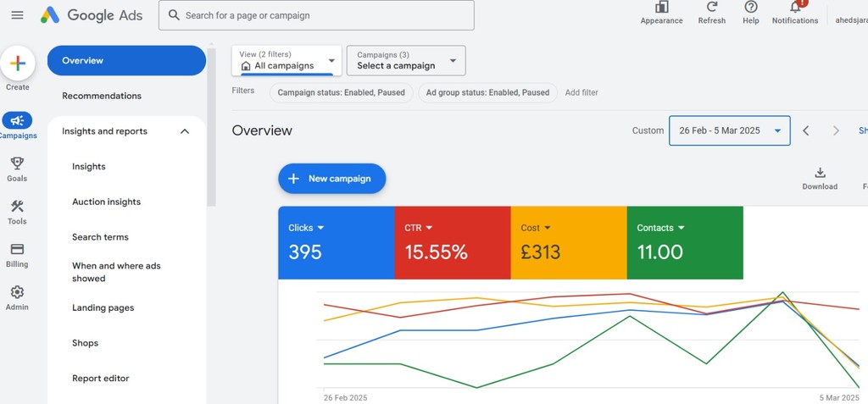
Task: Open Tools icon in left rail
Action: pos(17,207)
